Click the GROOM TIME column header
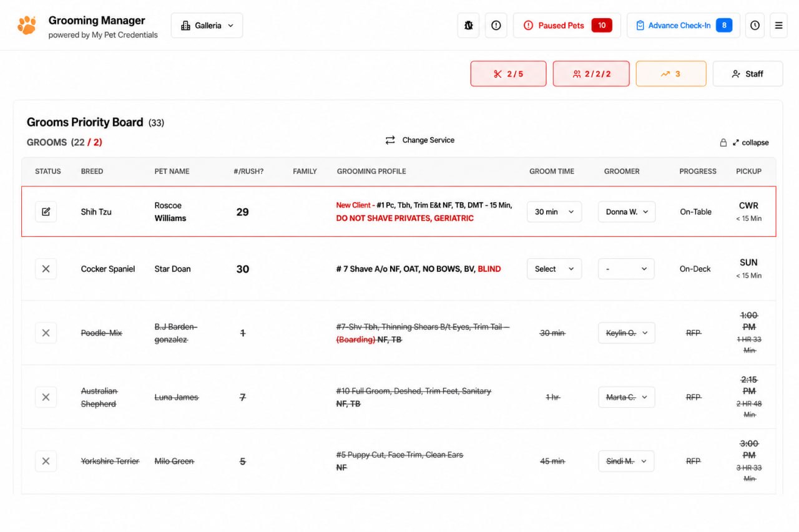 pos(552,172)
